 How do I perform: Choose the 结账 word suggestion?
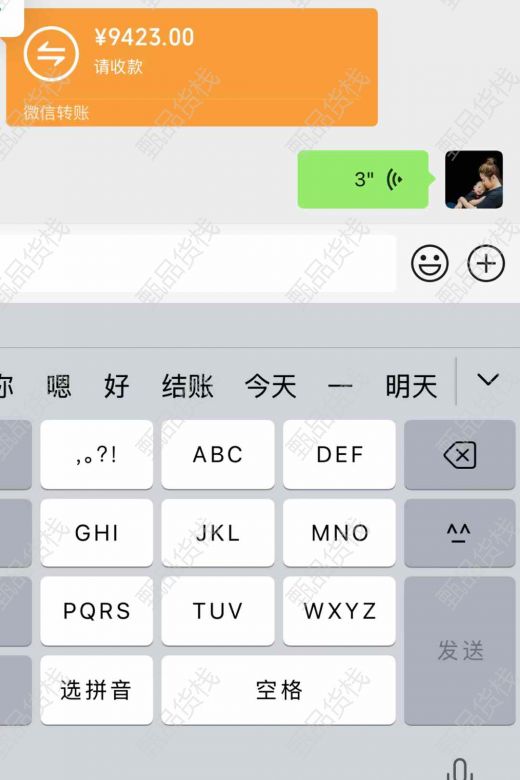188,387
